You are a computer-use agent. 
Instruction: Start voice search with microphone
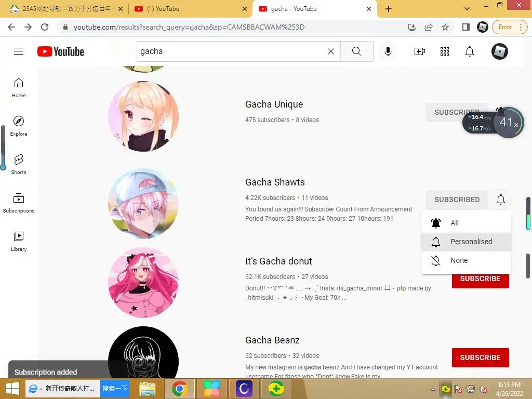point(388,51)
